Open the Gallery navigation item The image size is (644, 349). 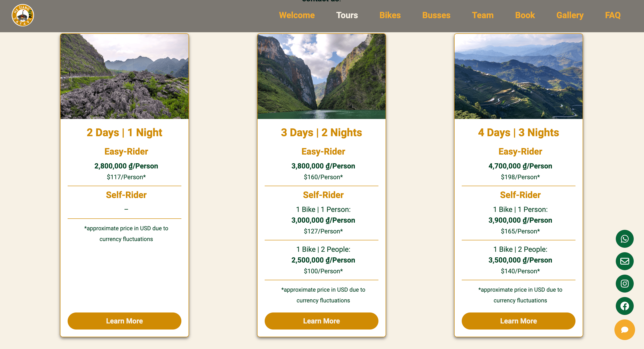click(x=570, y=15)
